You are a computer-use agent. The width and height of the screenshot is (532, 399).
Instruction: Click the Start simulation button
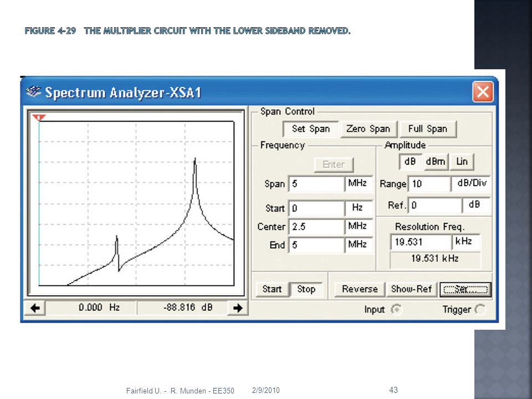tap(272, 289)
